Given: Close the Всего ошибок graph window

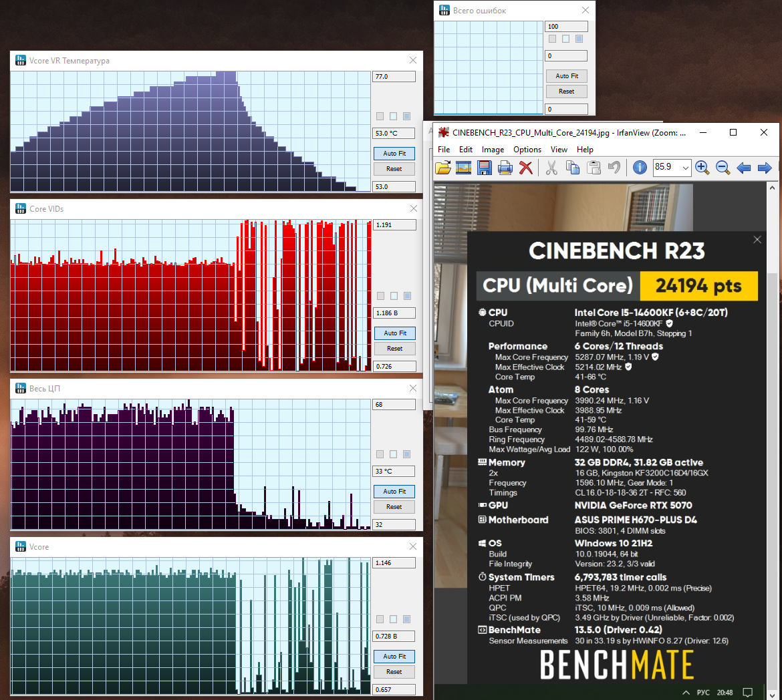Looking at the screenshot, I should coord(585,10).
